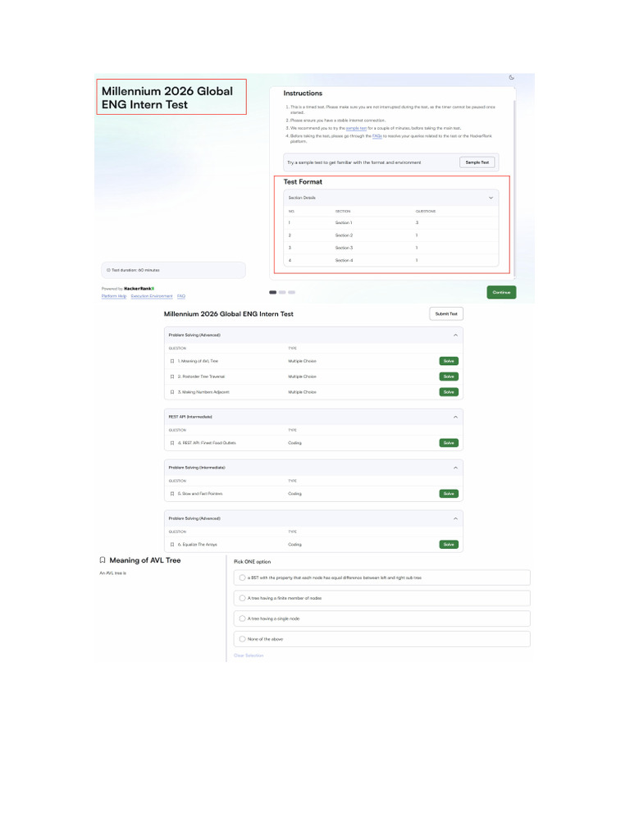Bookmark question 1 Meaning of AVL Tree row
Viewport: 630px width, 840px height.
click(x=172, y=361)
